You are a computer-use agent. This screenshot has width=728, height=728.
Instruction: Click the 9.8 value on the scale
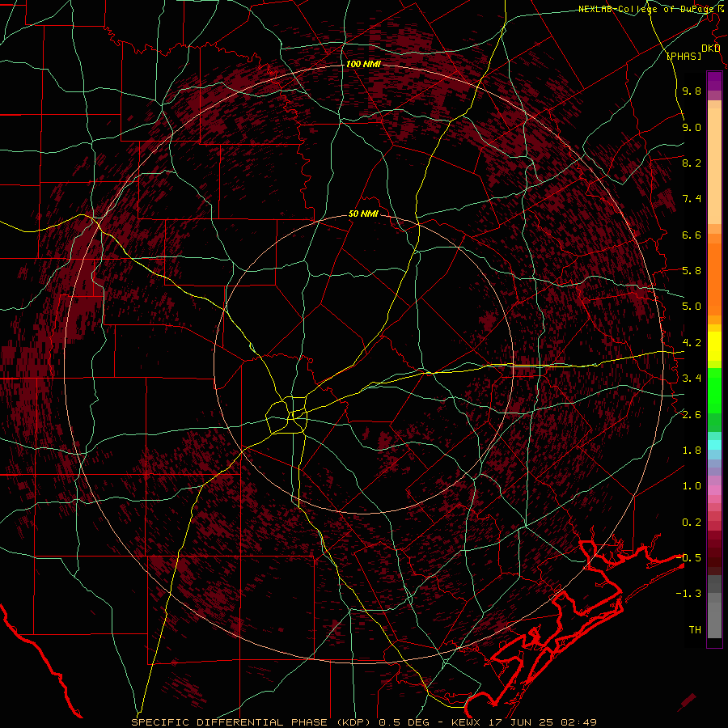[x=692, y=91]
